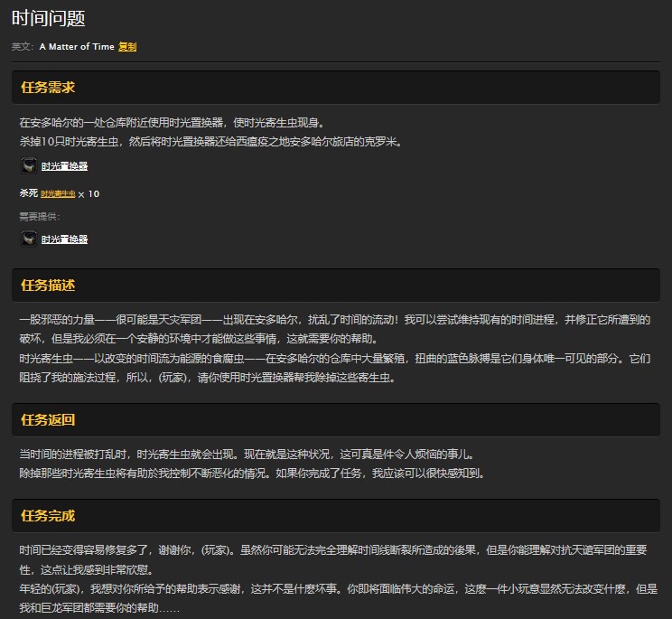Click the 时光置换器 icon above the kill objective
This screenshot has width=672, height=619.
pos(29,165)
